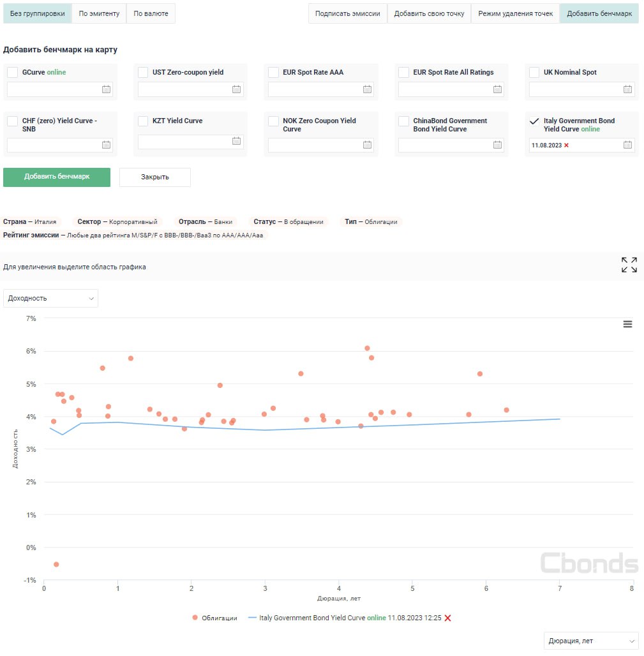Open the Доходность dropdown
This screenshot has height=656, width=644.
pos(50,298)
